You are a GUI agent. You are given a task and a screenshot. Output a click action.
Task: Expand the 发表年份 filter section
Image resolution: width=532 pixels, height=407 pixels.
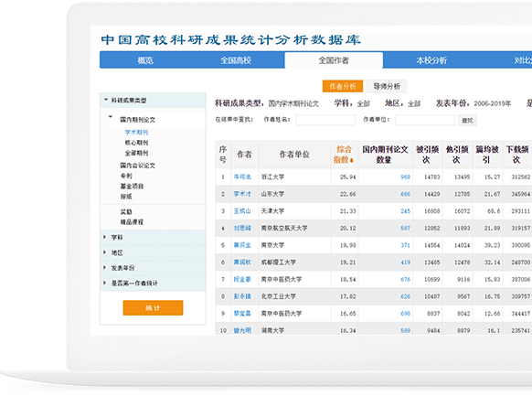(105, 267)
